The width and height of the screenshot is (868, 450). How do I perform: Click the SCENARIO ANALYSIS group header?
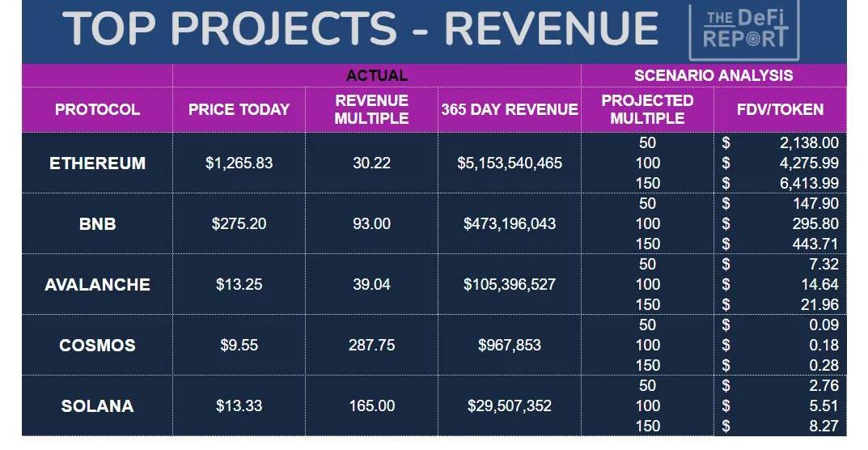(x=713, y=75)
